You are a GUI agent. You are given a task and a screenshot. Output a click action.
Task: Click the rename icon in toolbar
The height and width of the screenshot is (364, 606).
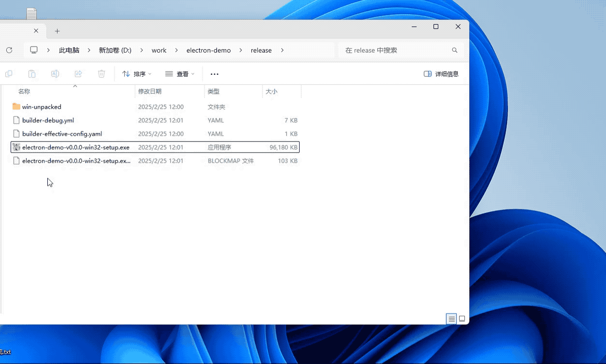pyautogui.click(x=55, y=74)
